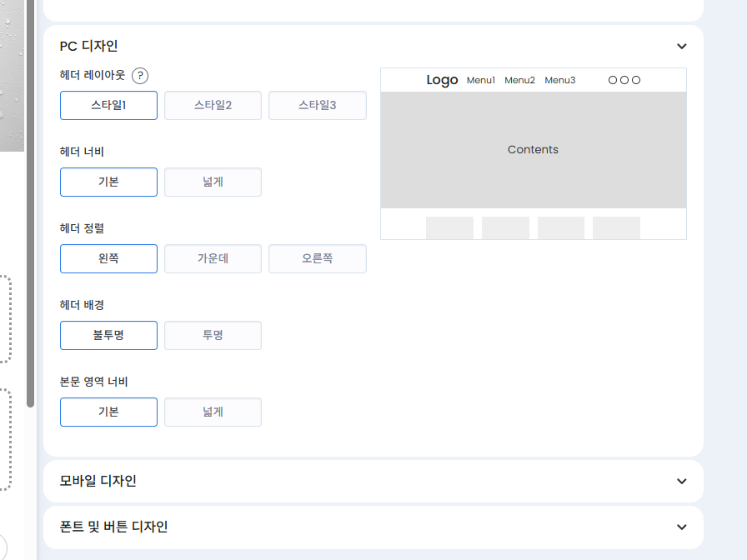The width and height of the screenshot is (747, 560).
Task: Click Menu1 in the layout preview
Action: [x=481, y=80]
